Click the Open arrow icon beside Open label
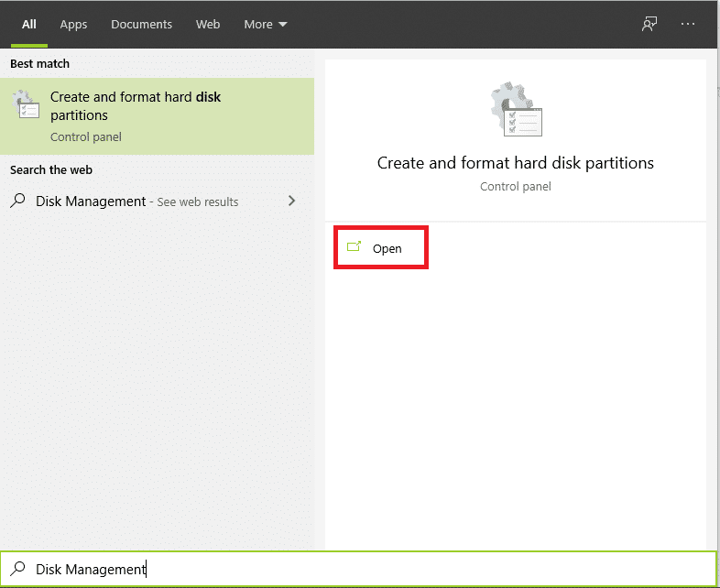Screen dimensions: 720x588 tap(355, 247)
